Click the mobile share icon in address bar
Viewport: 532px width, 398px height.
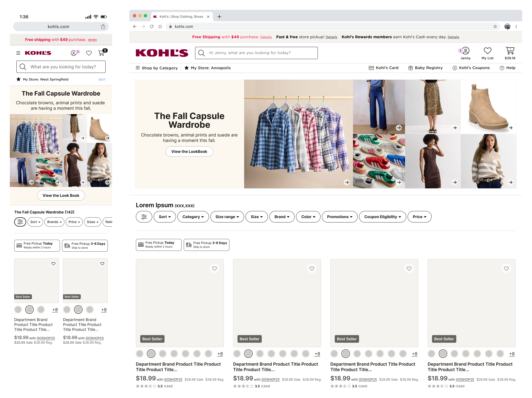[x=103, y=26]
